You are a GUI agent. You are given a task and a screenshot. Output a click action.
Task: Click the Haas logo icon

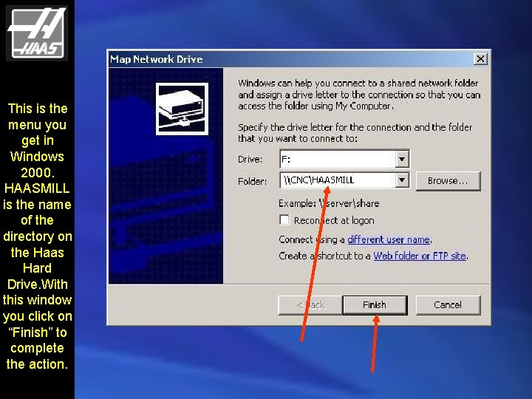pos(37,33)
